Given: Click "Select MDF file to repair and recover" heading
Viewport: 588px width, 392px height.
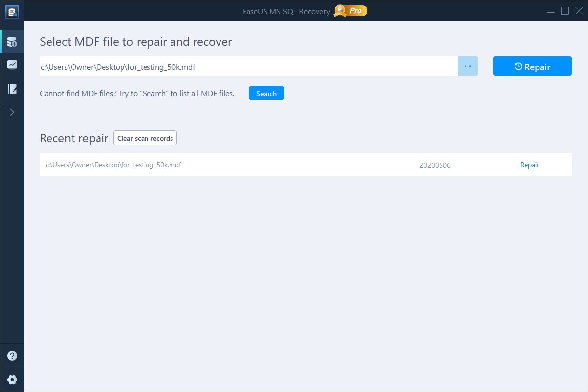Looking at the screenshot, I should coord(136,42).
